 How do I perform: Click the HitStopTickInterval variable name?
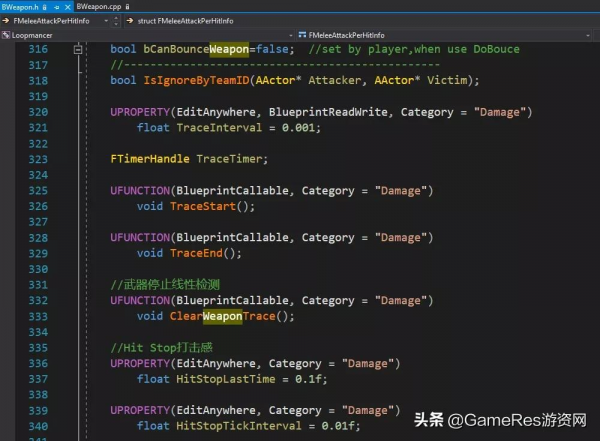click(x=239, y=426)
